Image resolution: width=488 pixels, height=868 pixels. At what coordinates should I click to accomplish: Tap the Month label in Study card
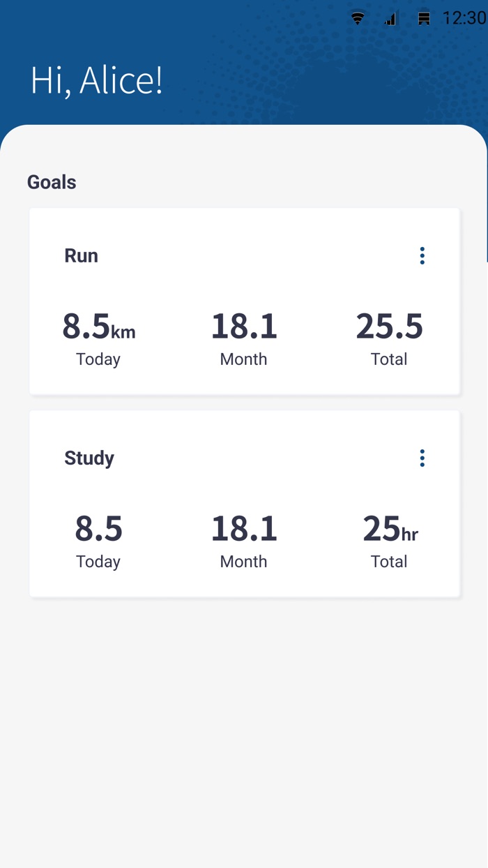(x=243, y=562)
